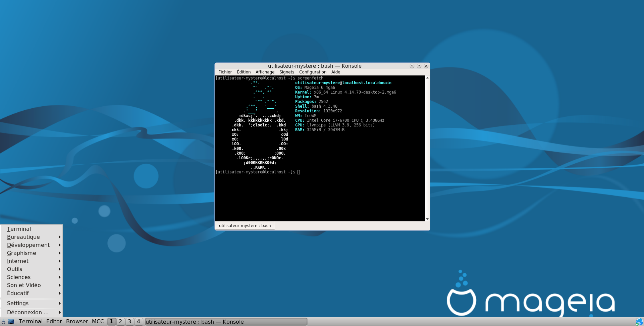The image size is (644, 326).
Task: Click the 'Resolution: 1920x972' line
Action: point(319,111)
